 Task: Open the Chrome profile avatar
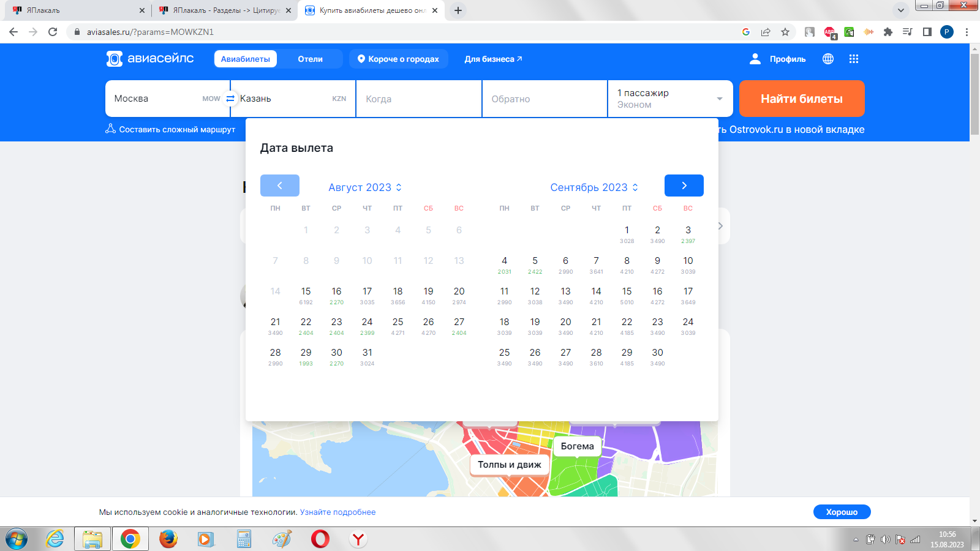point(947,32)
